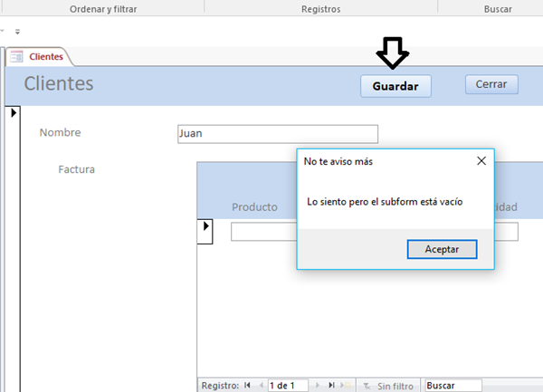Go to last record in subform navigator
This screenshot has height=392, width=543.
(331, 385)
